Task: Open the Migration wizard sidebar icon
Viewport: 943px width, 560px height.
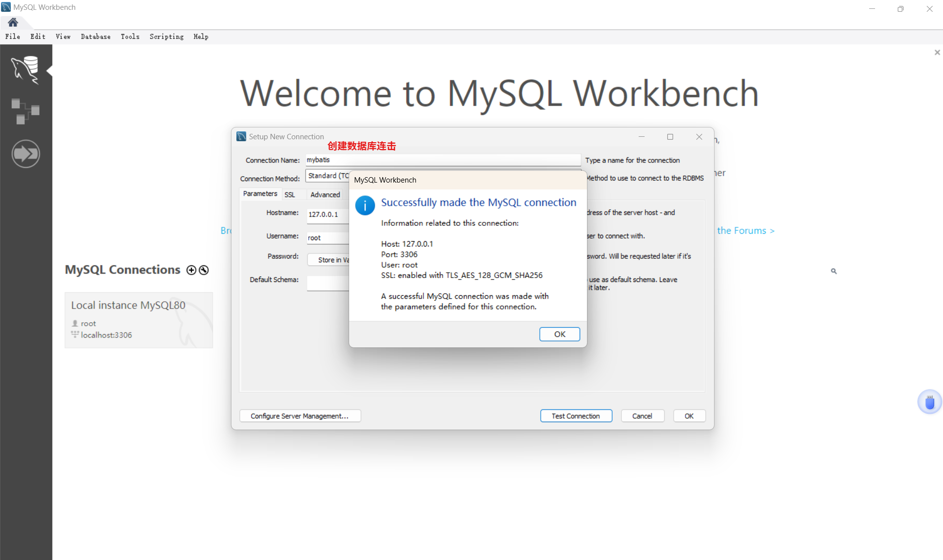Action: coord(26,154)
